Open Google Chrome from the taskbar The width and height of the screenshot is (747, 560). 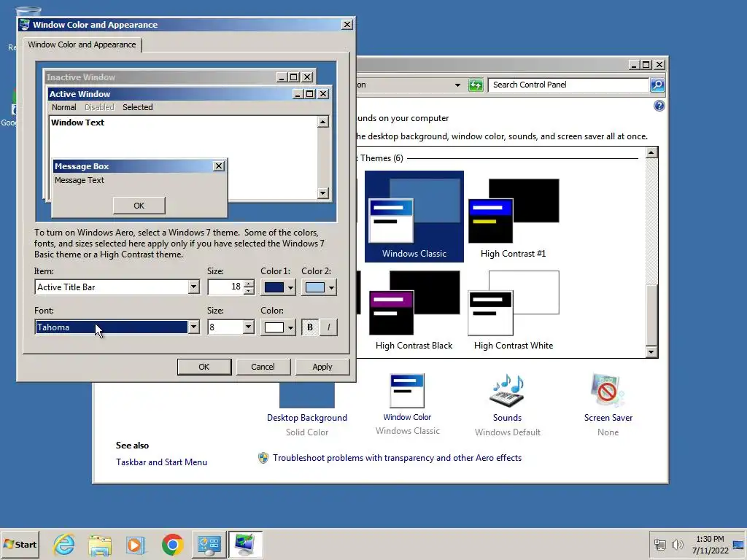click(x=172, y=544)
